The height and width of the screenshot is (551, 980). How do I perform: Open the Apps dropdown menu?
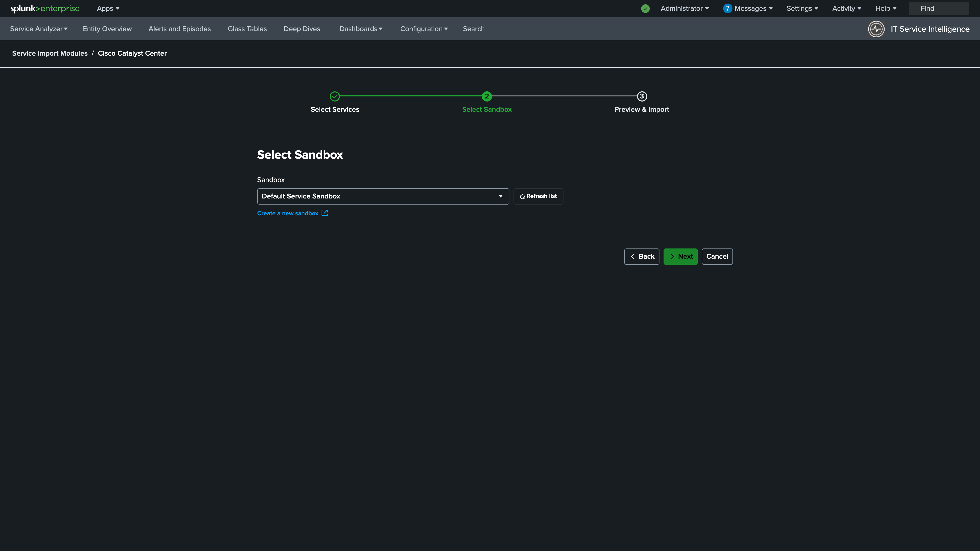(108, 8)
